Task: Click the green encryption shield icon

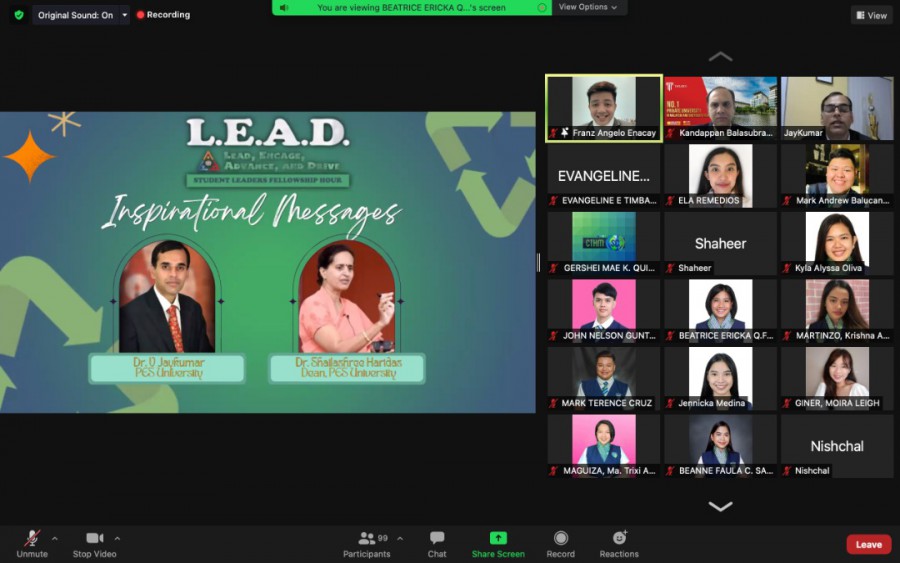Action: 18,15
